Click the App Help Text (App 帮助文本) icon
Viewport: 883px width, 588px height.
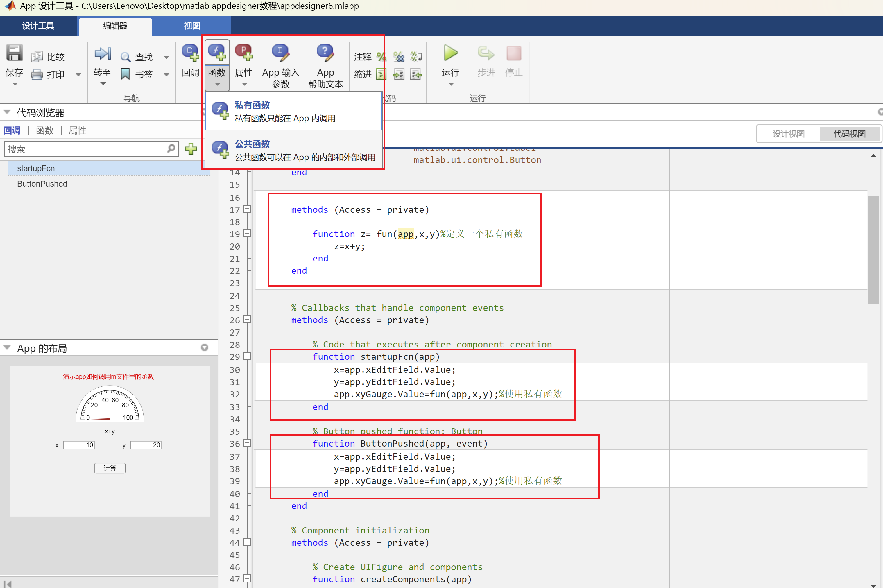(325, 53)
